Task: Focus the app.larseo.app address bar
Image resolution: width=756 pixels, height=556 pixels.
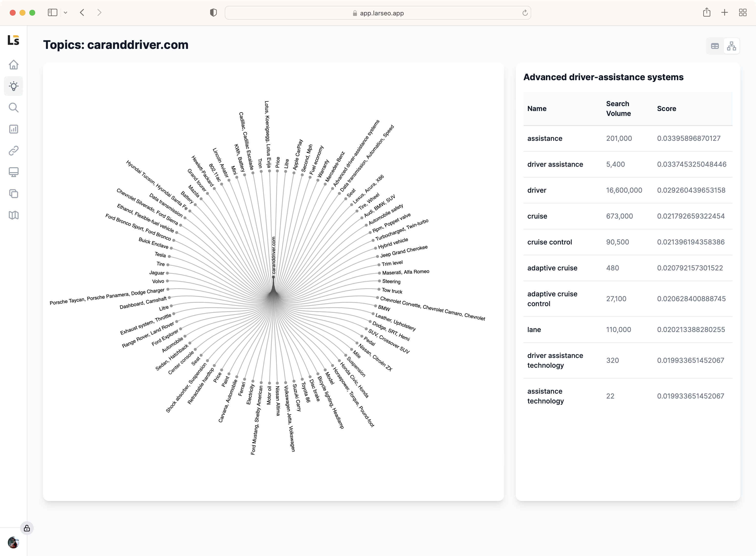Action: click(378, 13)
